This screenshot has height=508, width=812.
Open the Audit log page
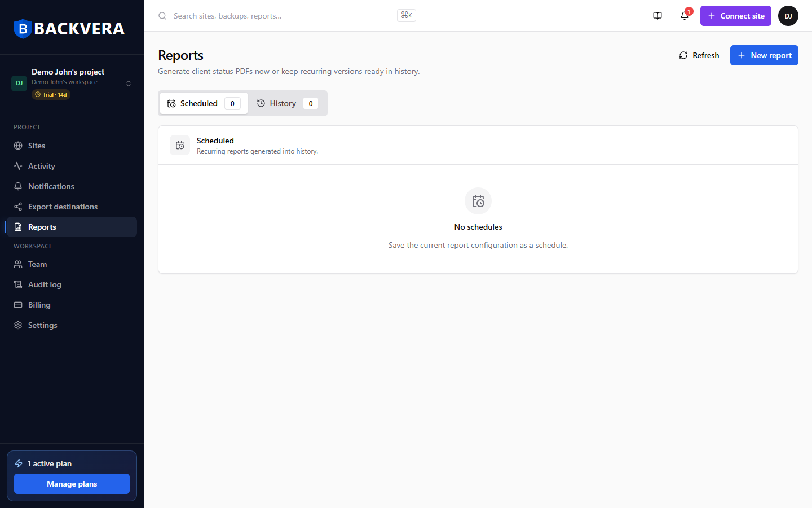tap(71, 284)
